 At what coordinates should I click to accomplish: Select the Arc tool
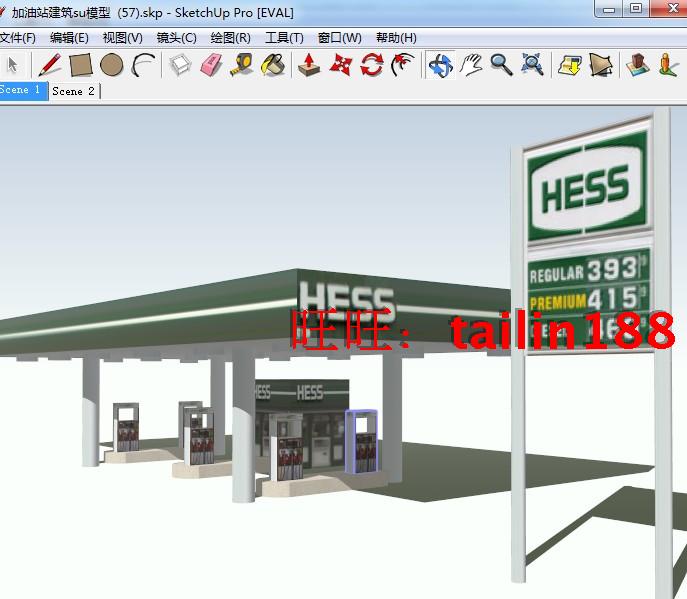143,65
